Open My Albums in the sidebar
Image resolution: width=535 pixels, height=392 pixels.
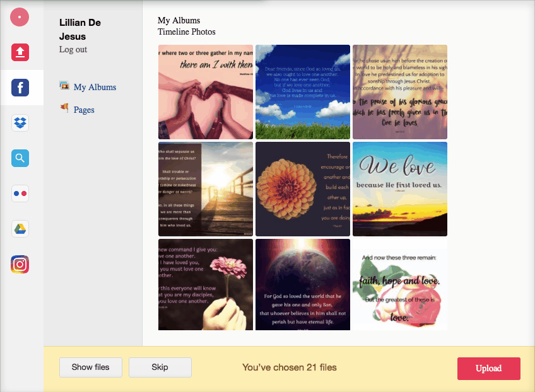click(95, 87)
